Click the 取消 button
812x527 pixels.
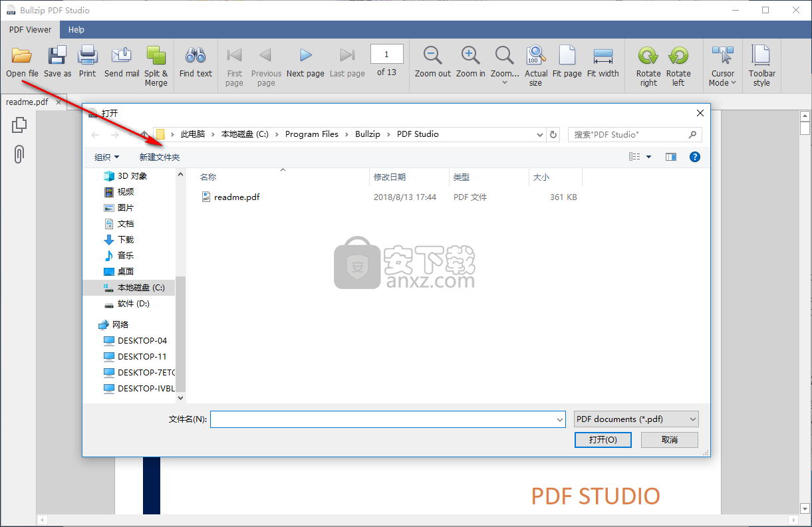[670, 439]
